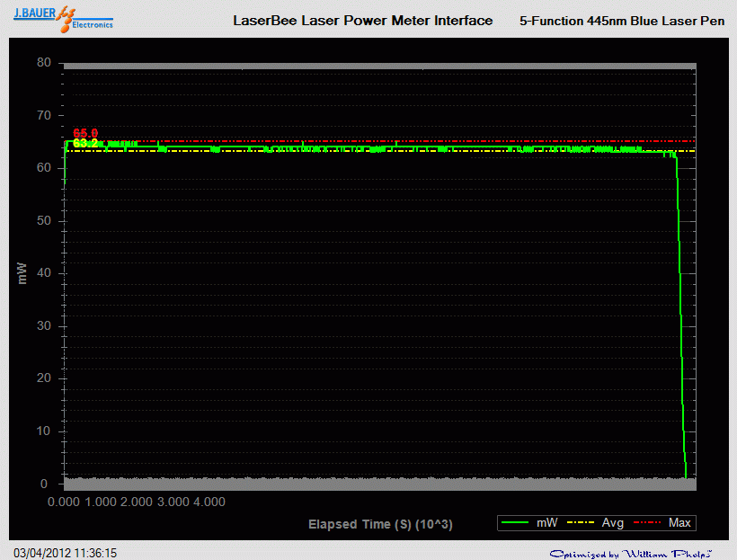Click the Optimized by William Phelps signature

[x=631, y=553]
